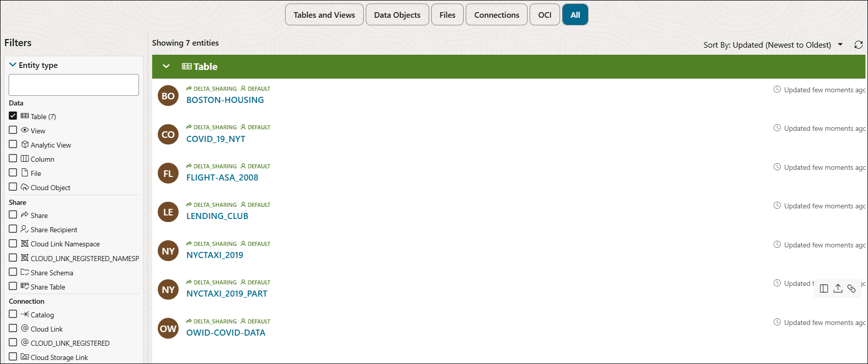Enable the Analytic View filter checkbox
This screenshot has height=364, width=868.
coord(13,144)
